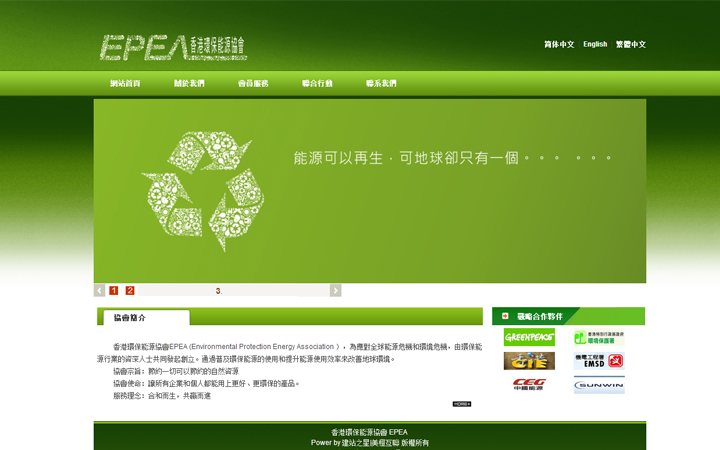Open the CEG 中國能源 partner logo

pyautogui.click(x=529, y=385)
